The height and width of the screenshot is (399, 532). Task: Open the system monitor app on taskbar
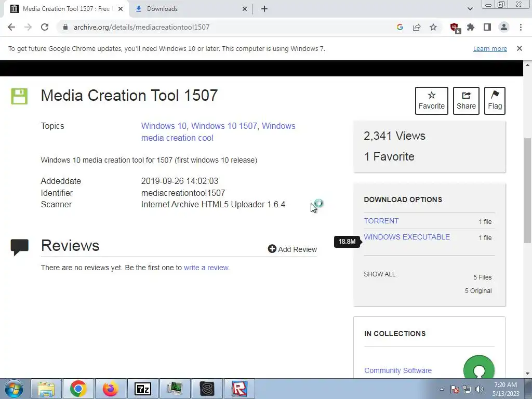click(x=175, y=389)
